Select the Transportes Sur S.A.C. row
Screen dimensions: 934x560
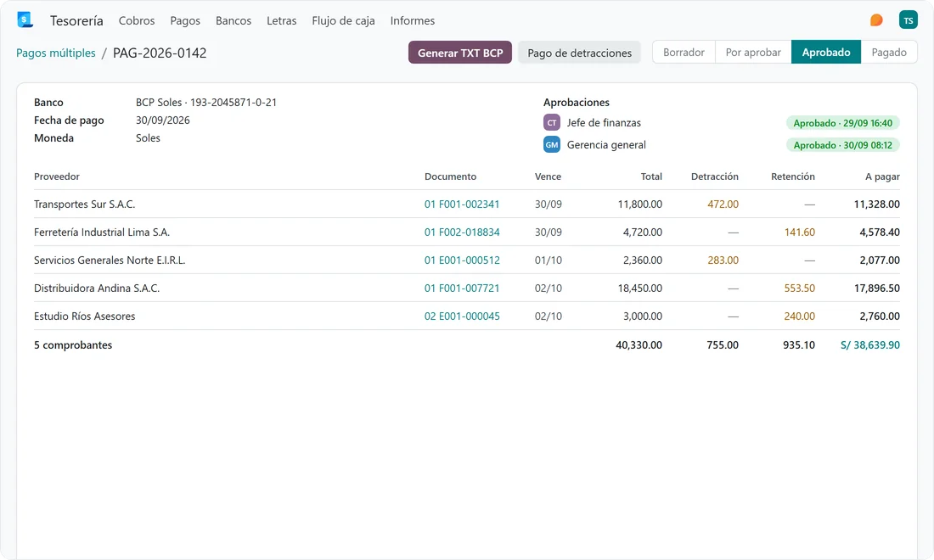click(467, 204)
